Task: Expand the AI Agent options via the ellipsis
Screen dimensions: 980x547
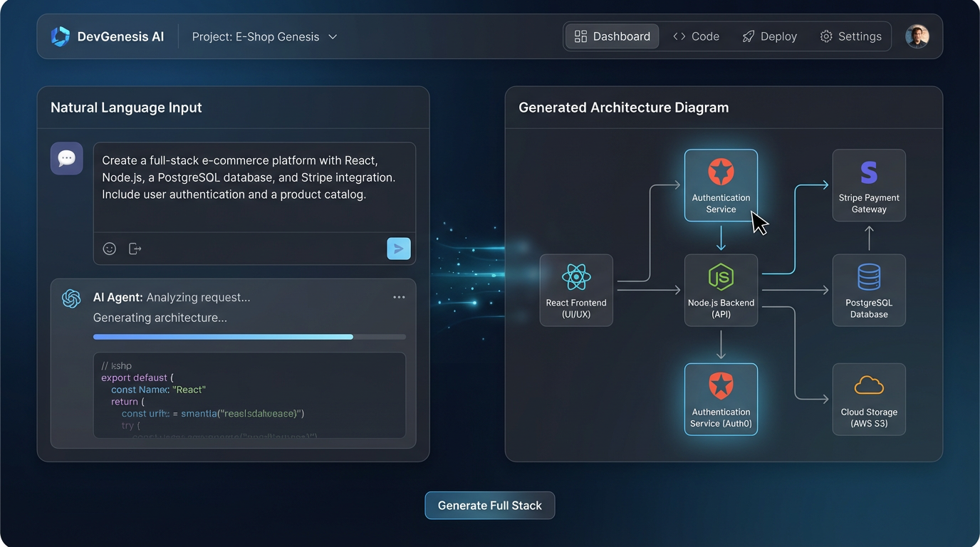Action: pos(399,297)
